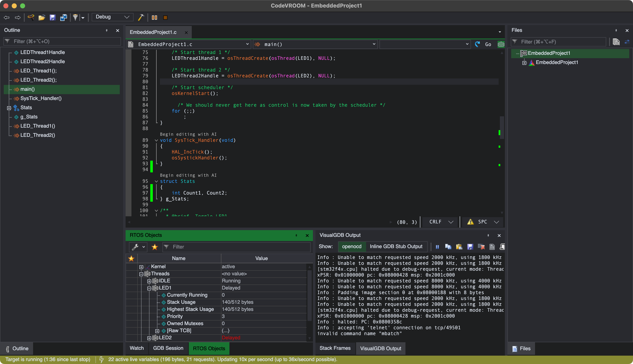
Task: Click the refresh arrow icon next to Go
Action: (x=477, y=44)
